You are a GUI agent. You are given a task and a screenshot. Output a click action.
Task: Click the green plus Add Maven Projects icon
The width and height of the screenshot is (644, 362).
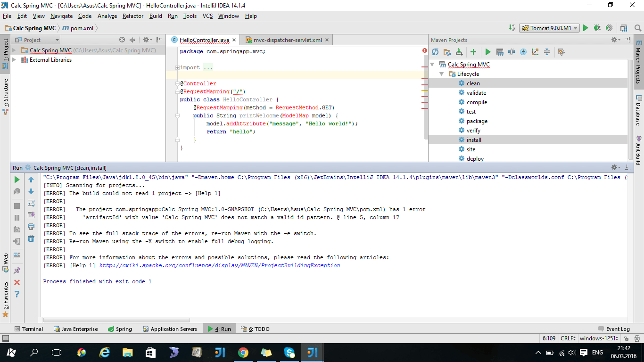[x=473, y=52]
